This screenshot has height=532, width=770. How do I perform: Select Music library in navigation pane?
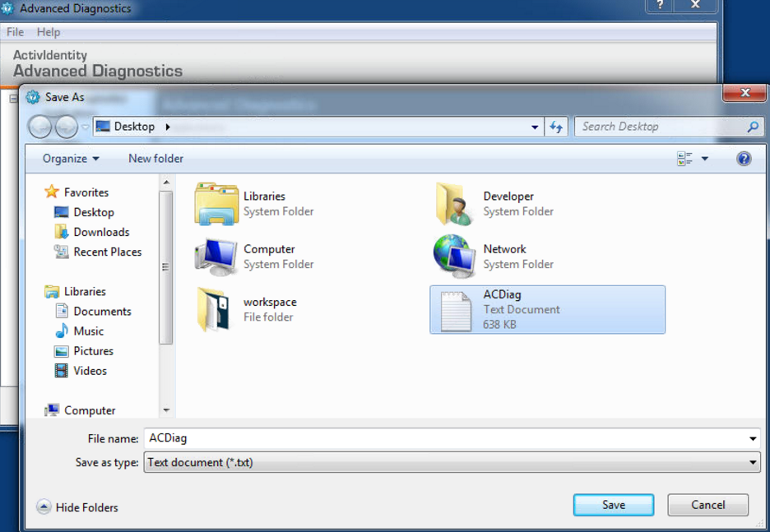coord(79,331)
